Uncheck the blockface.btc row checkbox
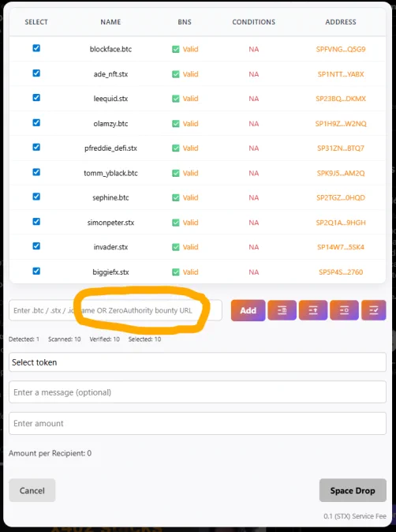The height and width of the screenshot is (532, 396). click(36, 48)
